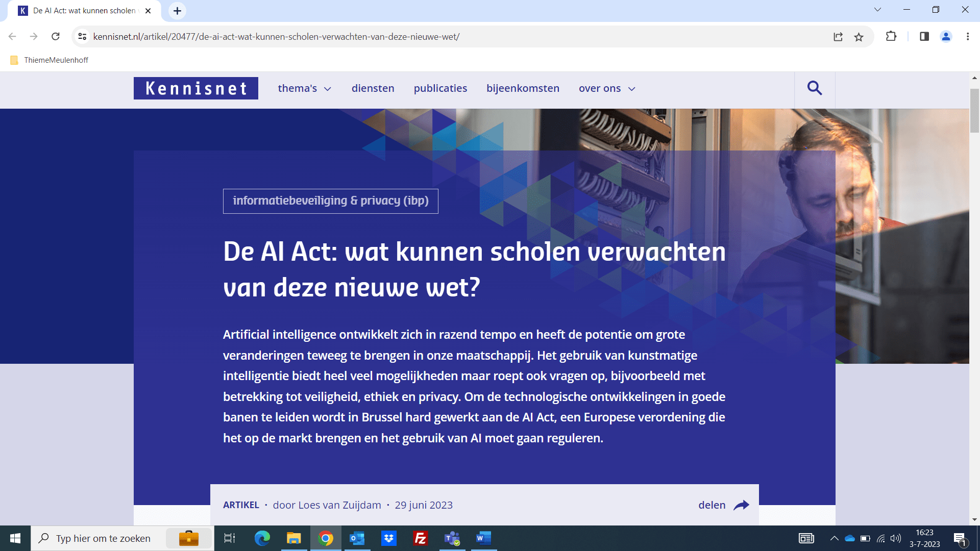View site information icon in address bar
The width and height of the screenshot is (980, 551).
(82, 37)
